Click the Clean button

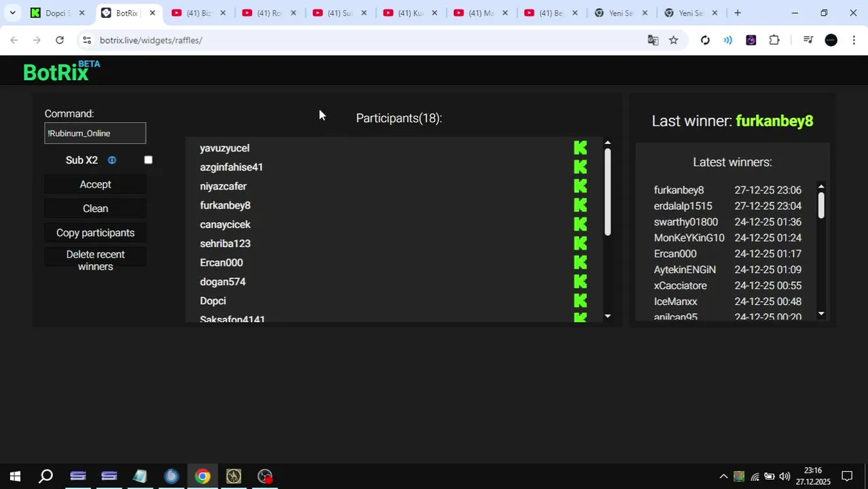95,209
